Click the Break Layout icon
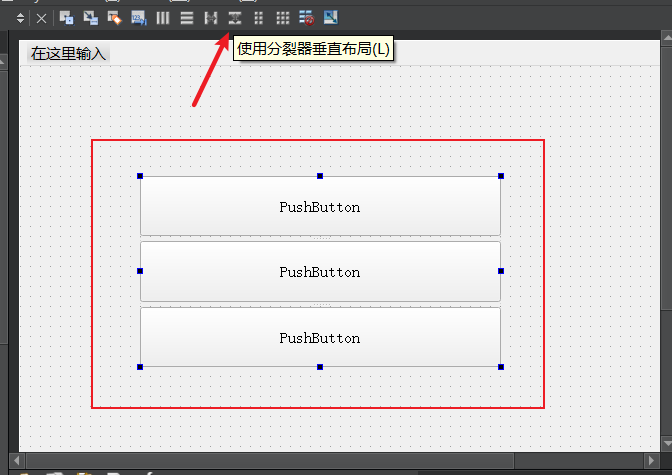Image resolution: width=672 pixels, height=475 pixels. pyautogui.click(x=306, y=18)
